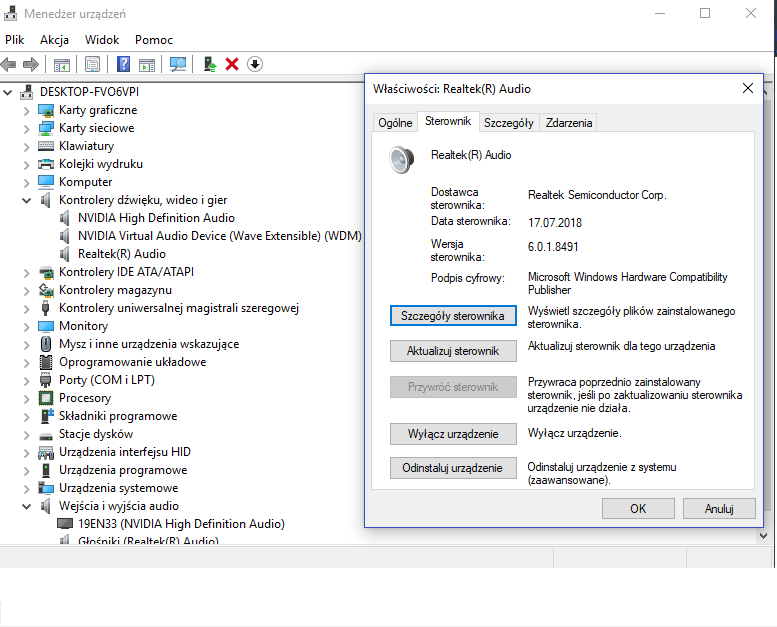Screen dimensions: 777x627
Task: Expand the Karty graficzne category
Action: tap(27, 111)
